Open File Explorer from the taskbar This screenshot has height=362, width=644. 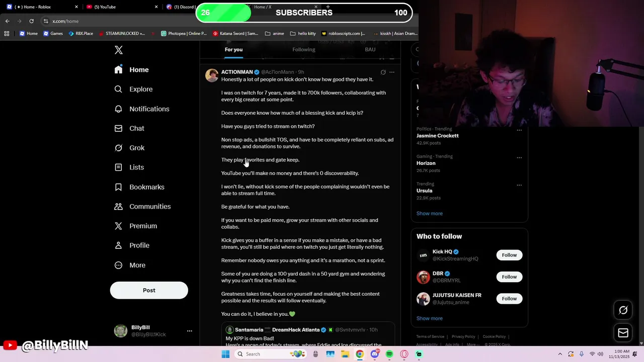point(345,354)
